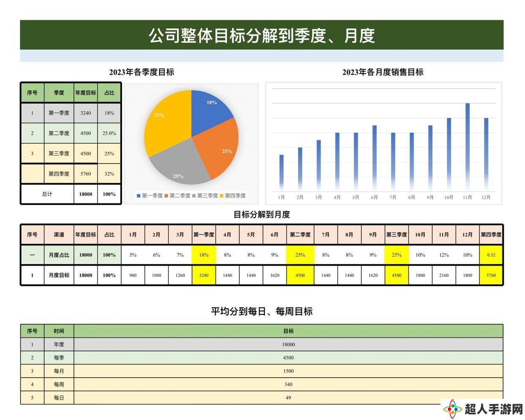Screen dimensions: 525x420
Task: Select the yellow 32% pie slice
Action: pos(165,123)
